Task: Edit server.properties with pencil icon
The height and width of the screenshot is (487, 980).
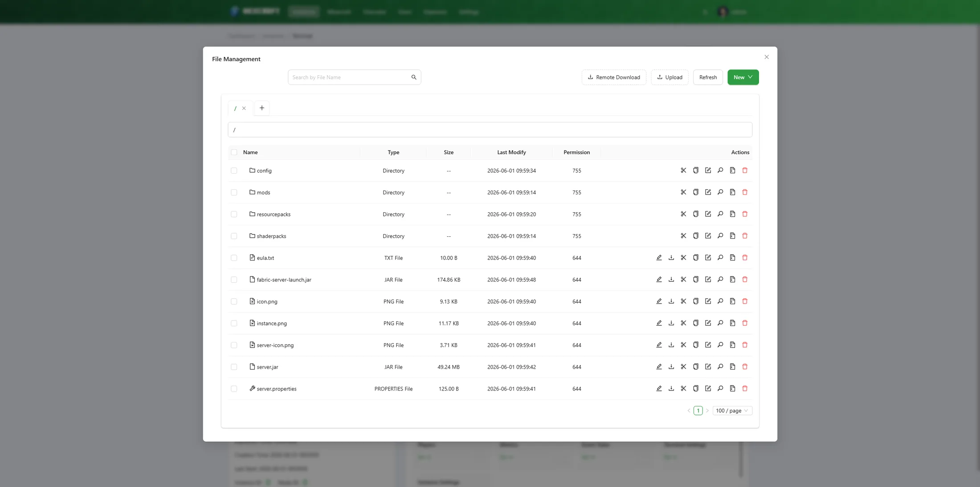Action: click(659, 389)
